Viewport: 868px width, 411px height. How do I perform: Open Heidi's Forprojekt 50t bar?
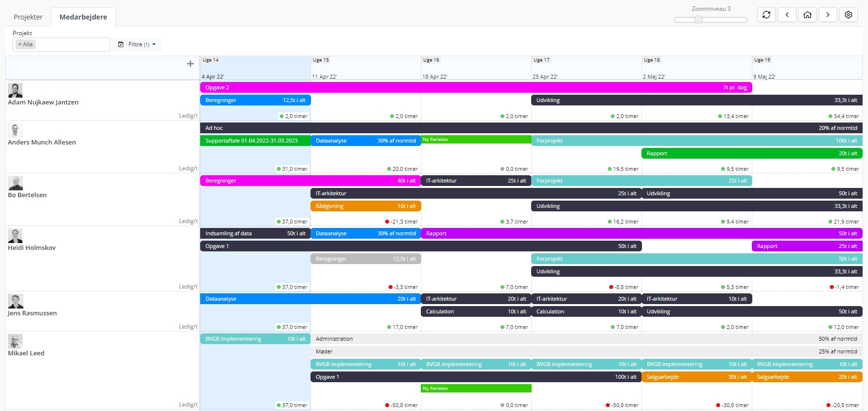697,259
